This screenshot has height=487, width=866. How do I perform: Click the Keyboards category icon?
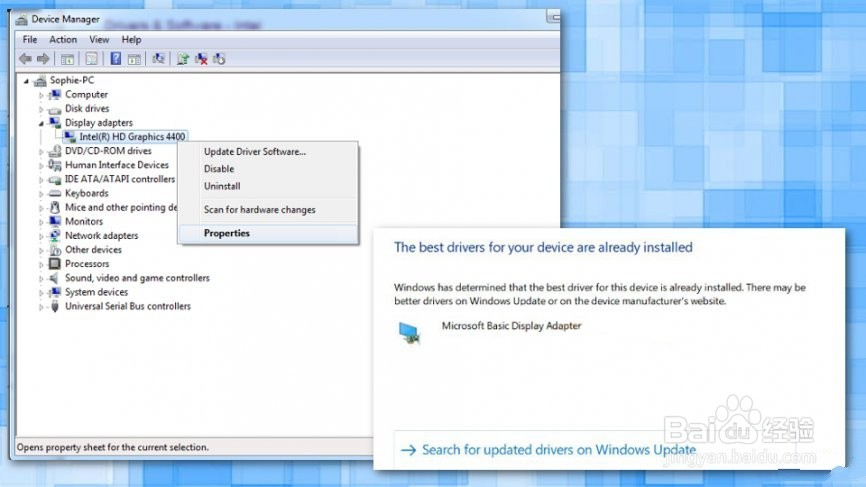pyautogui.click(x=55, y=193)
